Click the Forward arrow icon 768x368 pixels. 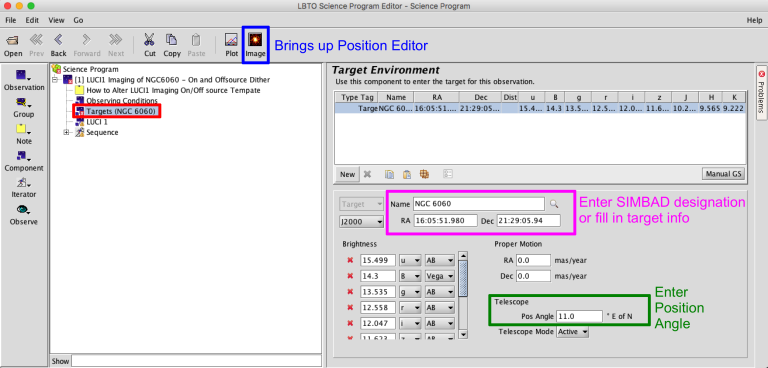point(87,40)
